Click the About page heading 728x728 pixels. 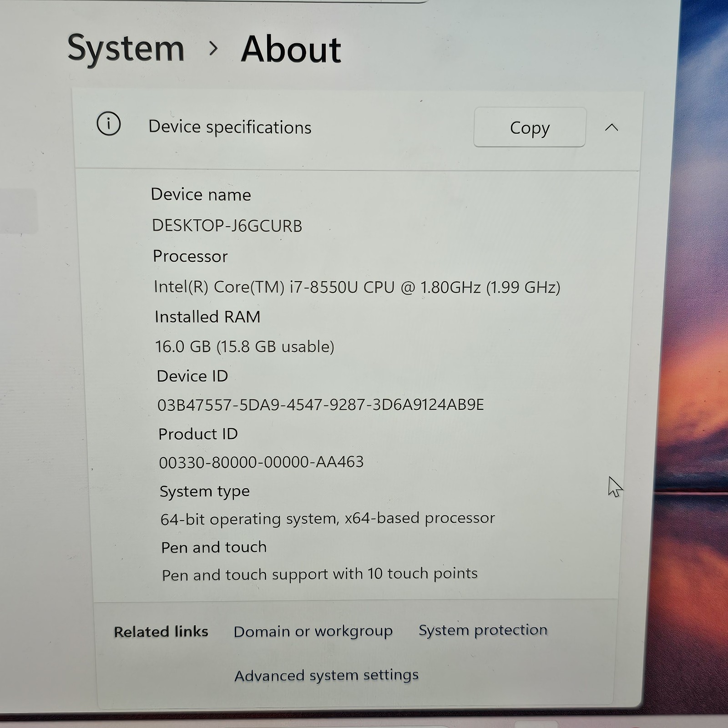[291, 49]
